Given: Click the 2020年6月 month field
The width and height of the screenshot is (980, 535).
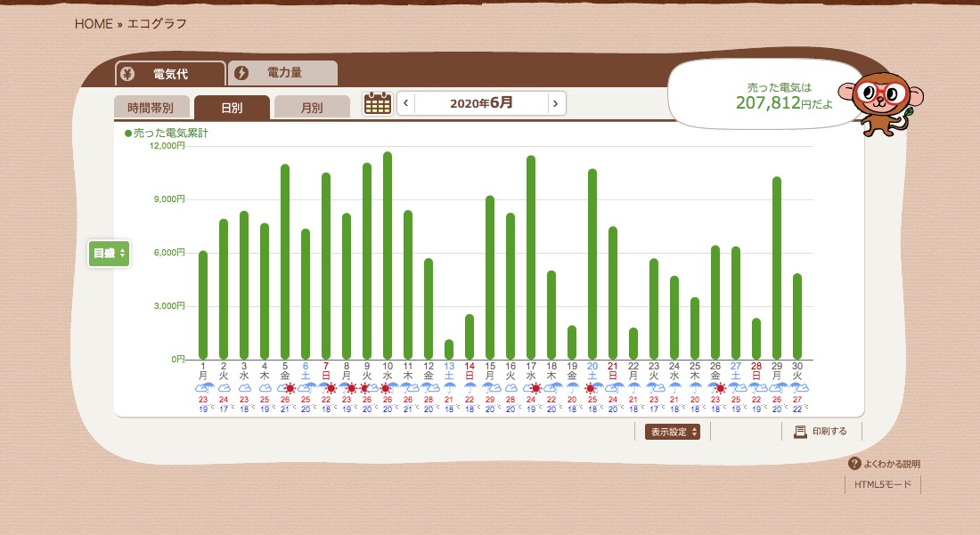Looking at the screenshot, I should 481,103.
